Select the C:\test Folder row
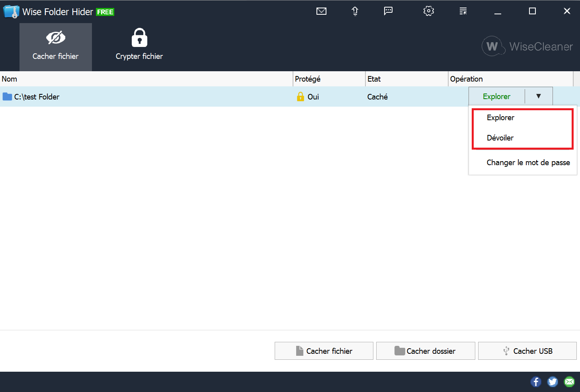Screen dimensions: 580x392 click(290, 97)
